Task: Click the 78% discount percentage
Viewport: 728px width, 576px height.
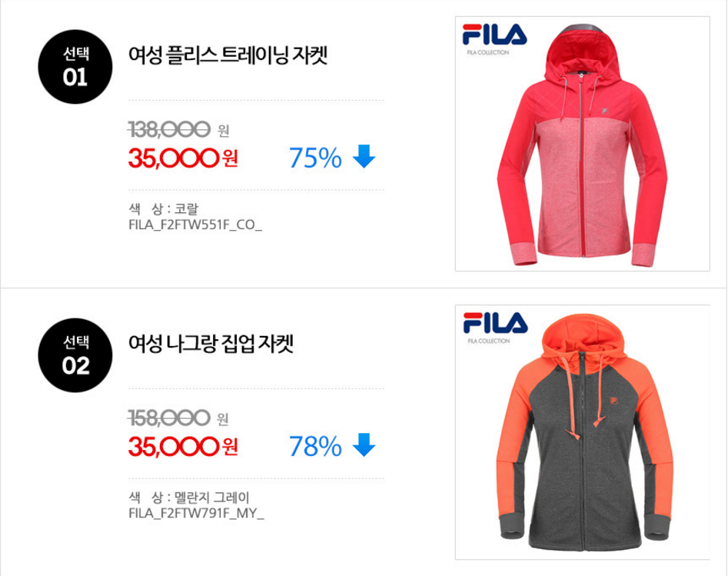Action: click(x=315, y=446)
